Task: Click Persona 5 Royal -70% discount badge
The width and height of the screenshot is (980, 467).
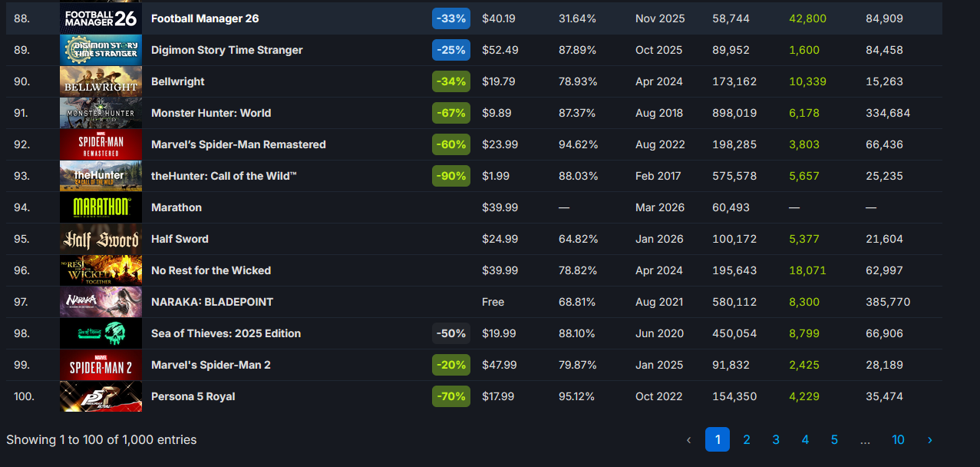Action: (451, 396)
